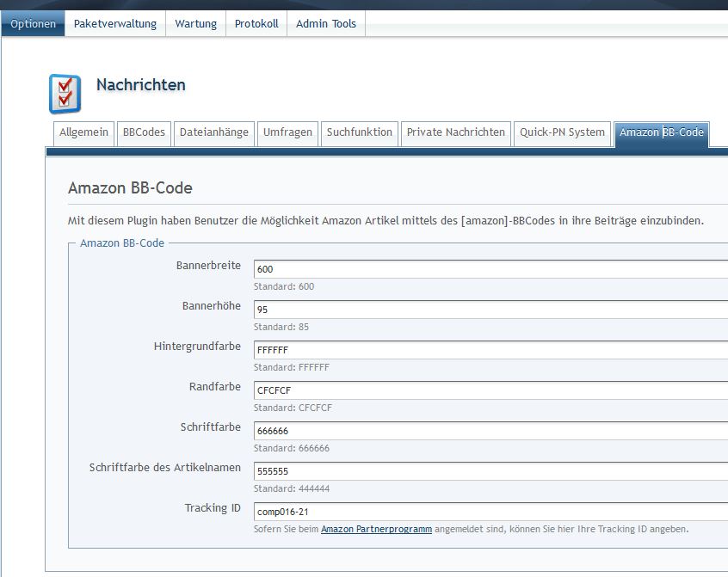The width and height of the screenshot is (728, 577).
Task: Click into the Schriftfarbe field with 666666
Action: tap(490, 431)
